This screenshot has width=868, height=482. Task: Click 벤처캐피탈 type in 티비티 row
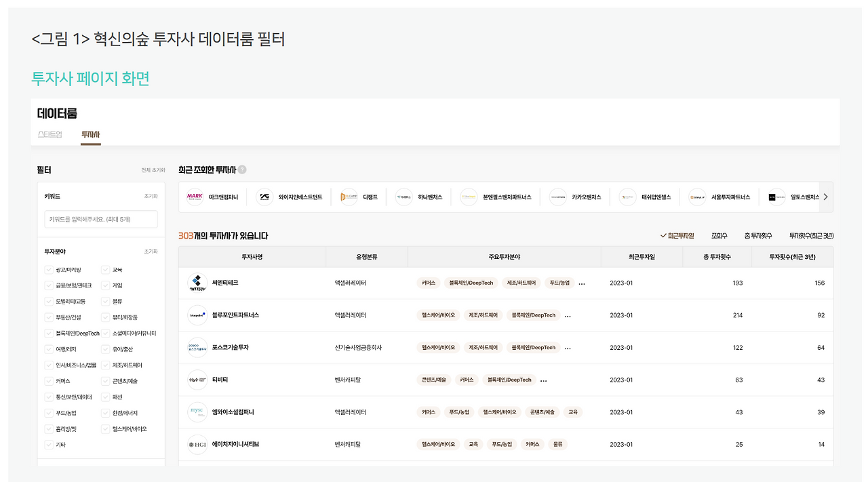348,380
